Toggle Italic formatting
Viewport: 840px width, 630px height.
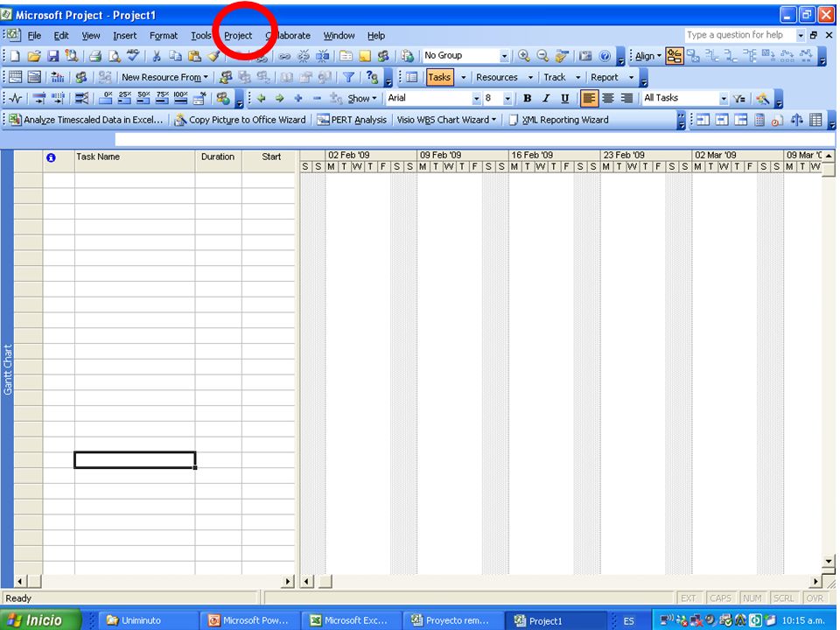pos(546,98)
